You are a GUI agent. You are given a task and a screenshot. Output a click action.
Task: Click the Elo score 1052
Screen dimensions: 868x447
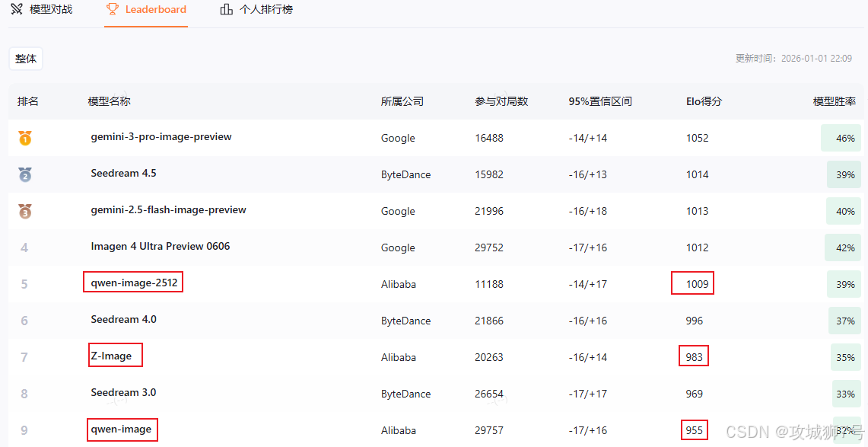click(697, 138)
